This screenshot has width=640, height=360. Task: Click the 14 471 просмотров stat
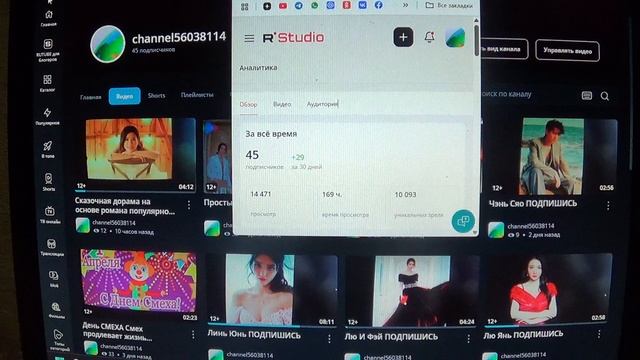[261, 203]
